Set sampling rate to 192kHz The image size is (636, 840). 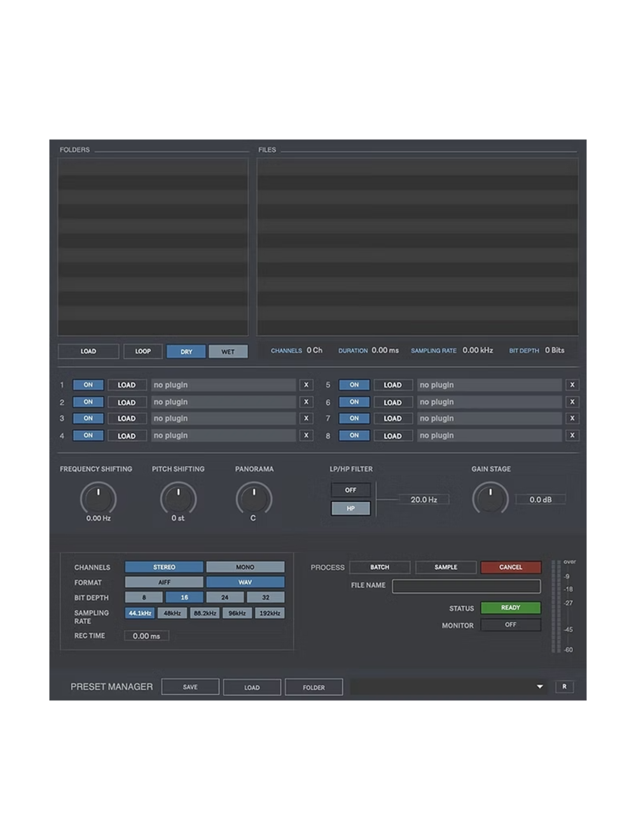pos(270,613)
